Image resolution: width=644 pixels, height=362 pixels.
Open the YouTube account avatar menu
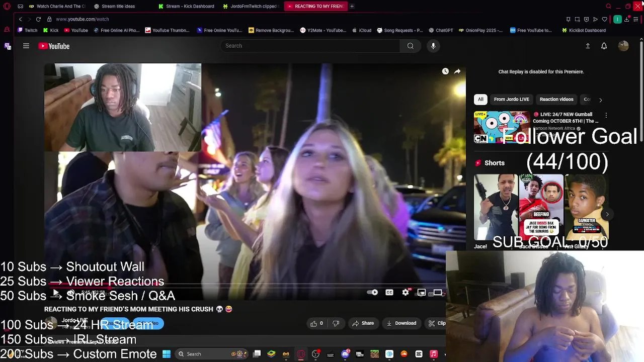point(623,46)
